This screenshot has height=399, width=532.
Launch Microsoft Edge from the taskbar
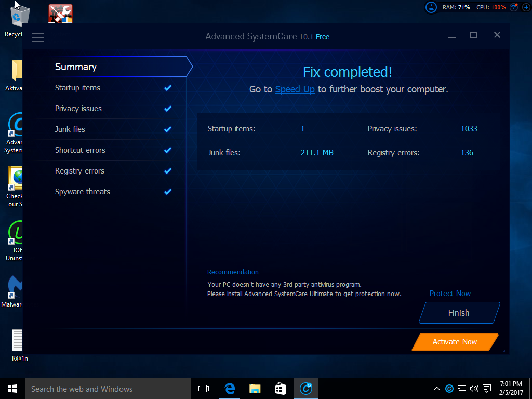pos(229,389)
